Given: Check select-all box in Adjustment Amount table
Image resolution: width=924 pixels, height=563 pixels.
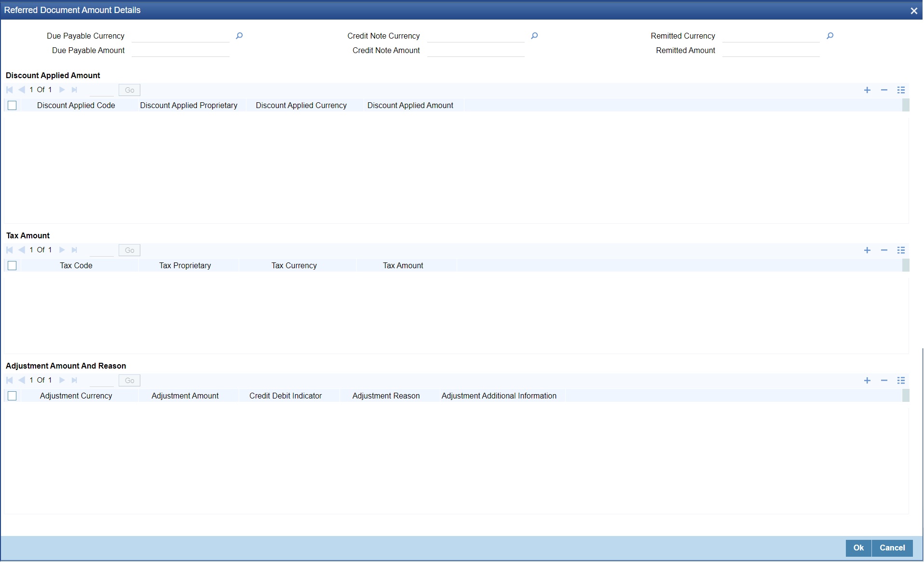Looking at the screenshot, I should click(12, 396).
